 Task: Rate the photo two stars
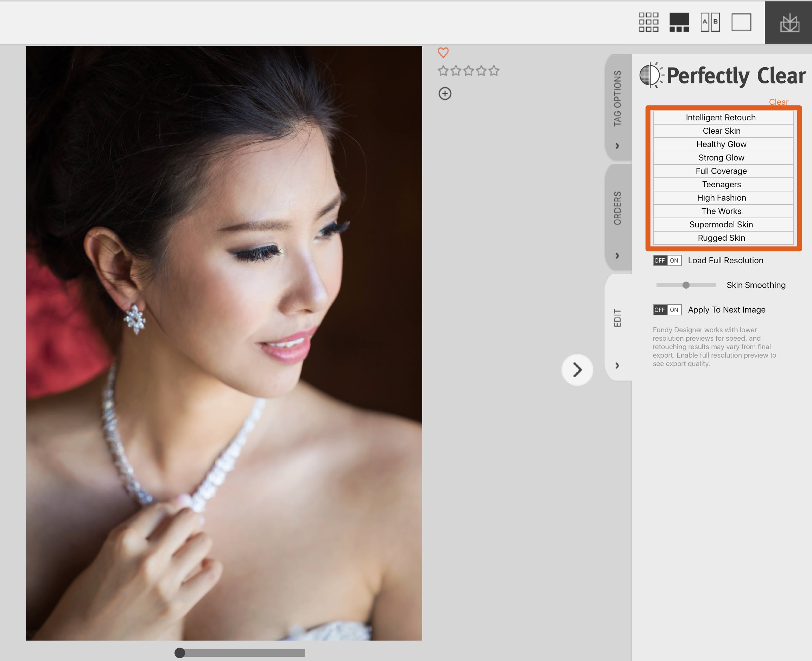pyautogui.click(x=456, y=71)
